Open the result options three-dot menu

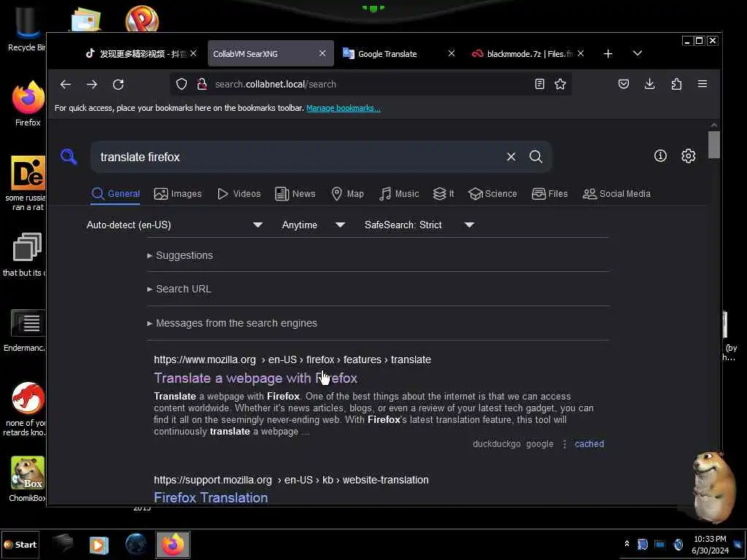click(565, 444)
